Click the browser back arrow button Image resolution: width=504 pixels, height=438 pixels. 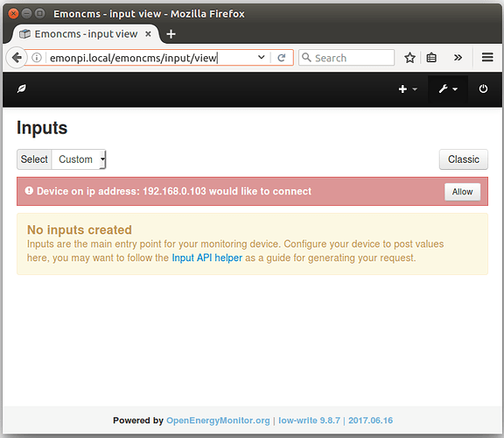16,58
